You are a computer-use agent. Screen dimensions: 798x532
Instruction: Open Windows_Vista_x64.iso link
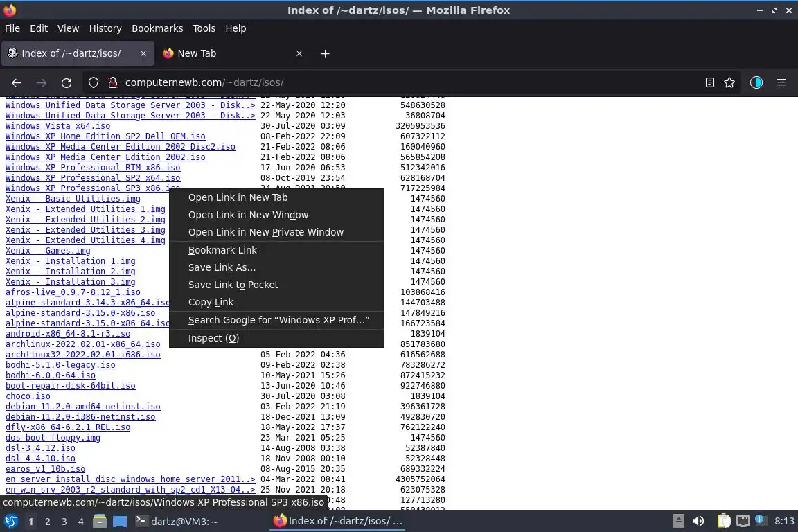pos(58,126)
